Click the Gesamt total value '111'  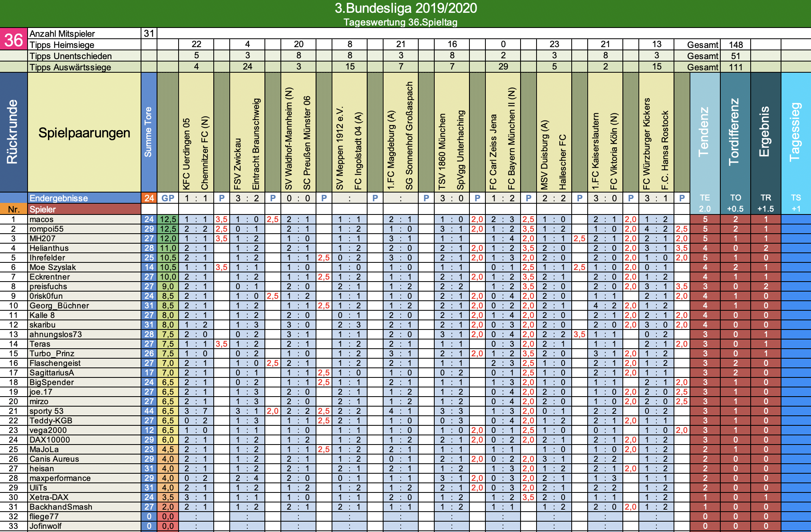pyautogui.click(x=735, y=67)
